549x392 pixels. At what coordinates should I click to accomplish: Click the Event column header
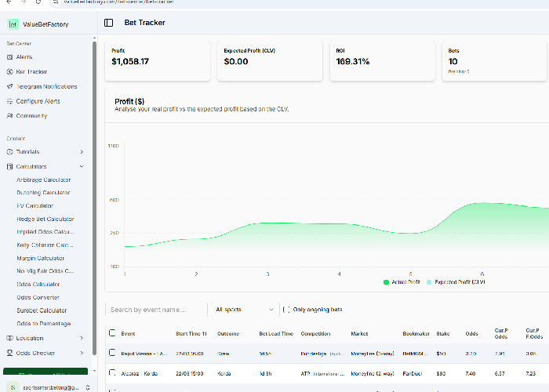coord(128,334)
